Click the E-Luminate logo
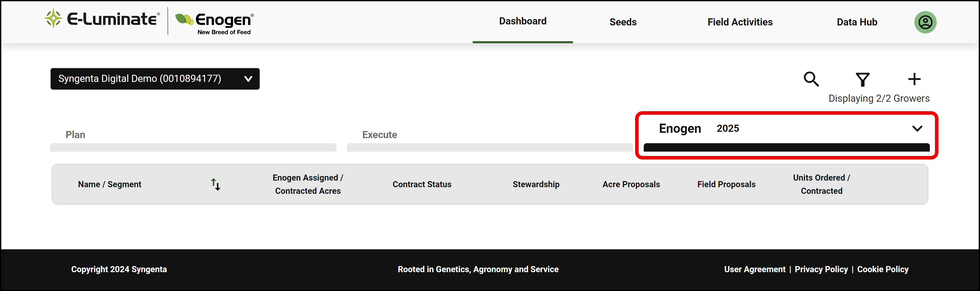This screenshot has width=980, height=291. (x=102, y=19)
